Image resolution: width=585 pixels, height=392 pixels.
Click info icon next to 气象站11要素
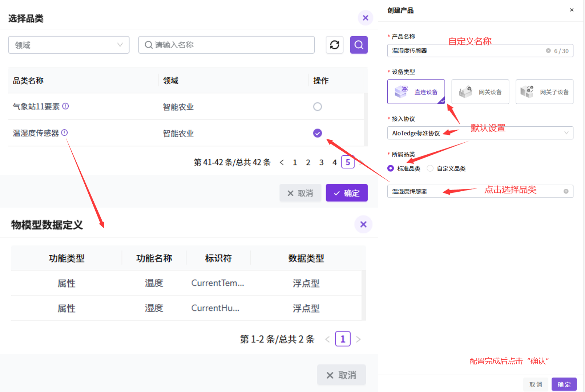65,106
